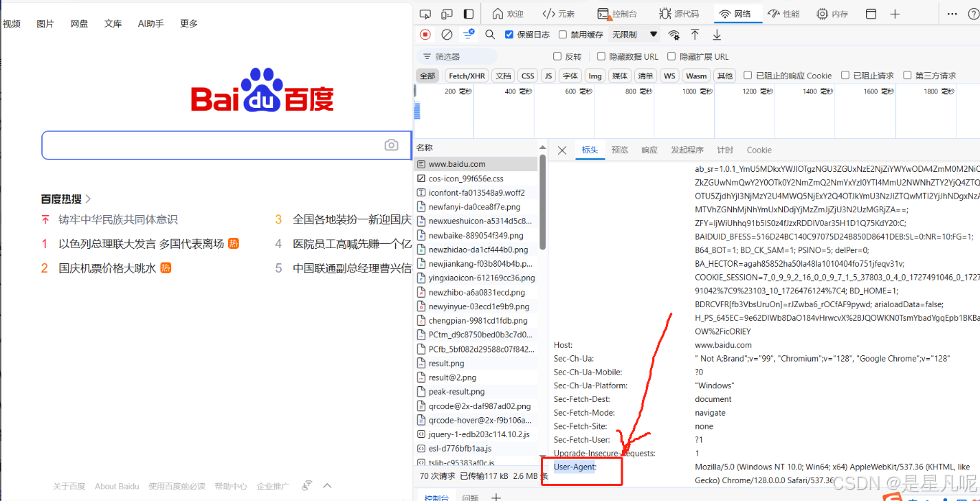Select the 全部 filter type
Screen dimensions: 980x501
point(427,76)
